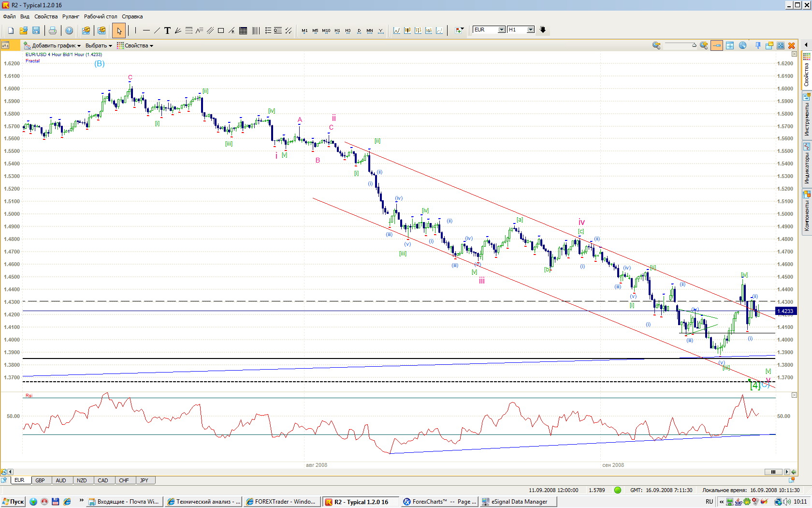Open the Вид menu
The image size is (812, 508).
pyautogui.click(x=25, y=16)
